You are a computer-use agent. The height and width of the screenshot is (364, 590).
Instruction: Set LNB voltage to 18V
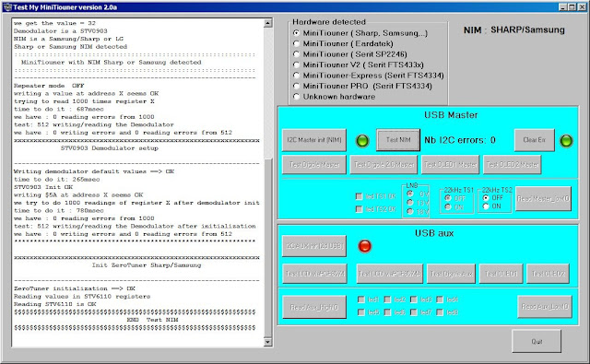tap(418, 212)
